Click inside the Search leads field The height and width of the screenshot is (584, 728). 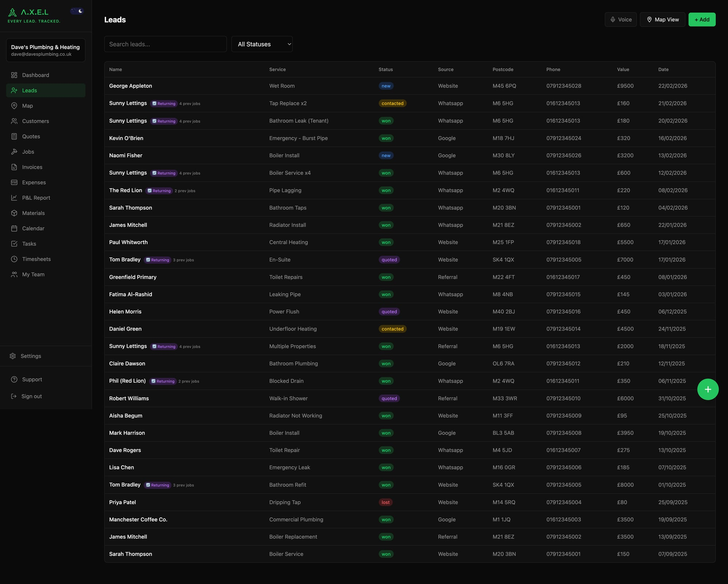point(165,44)
